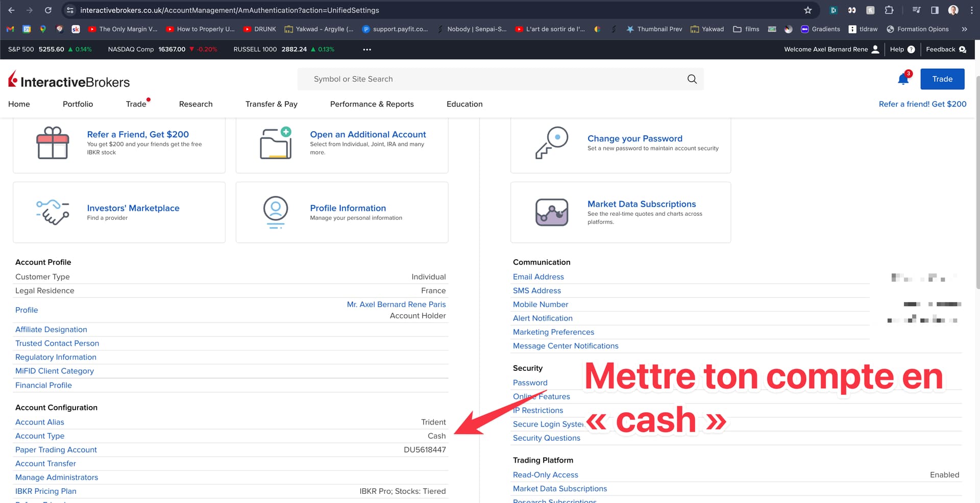Click the S&P 500 ticker value
This screenshot has height=503, width=980.
coord(51,49)
